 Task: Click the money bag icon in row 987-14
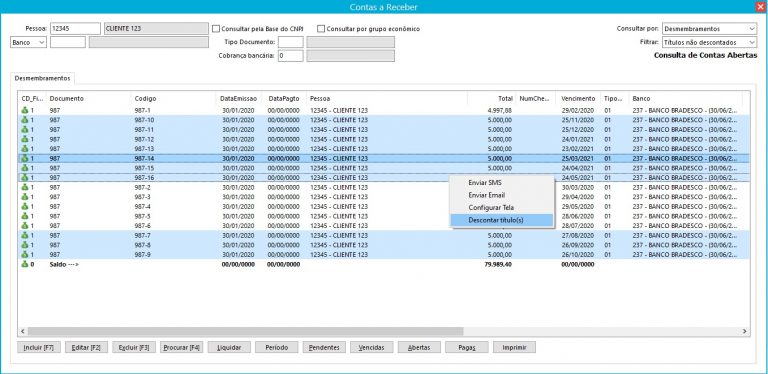click(25, 159)
